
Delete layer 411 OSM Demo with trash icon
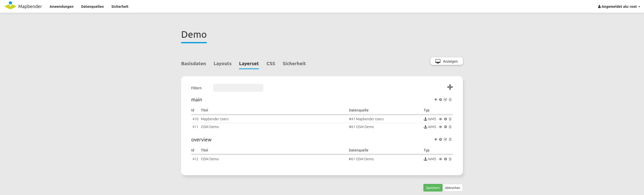point(450,127)
